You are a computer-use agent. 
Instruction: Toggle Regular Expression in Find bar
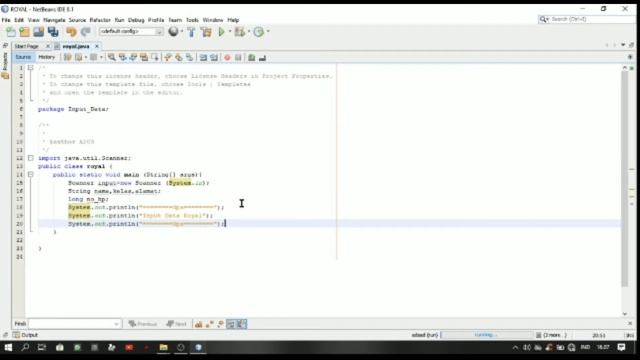point(220,324)
